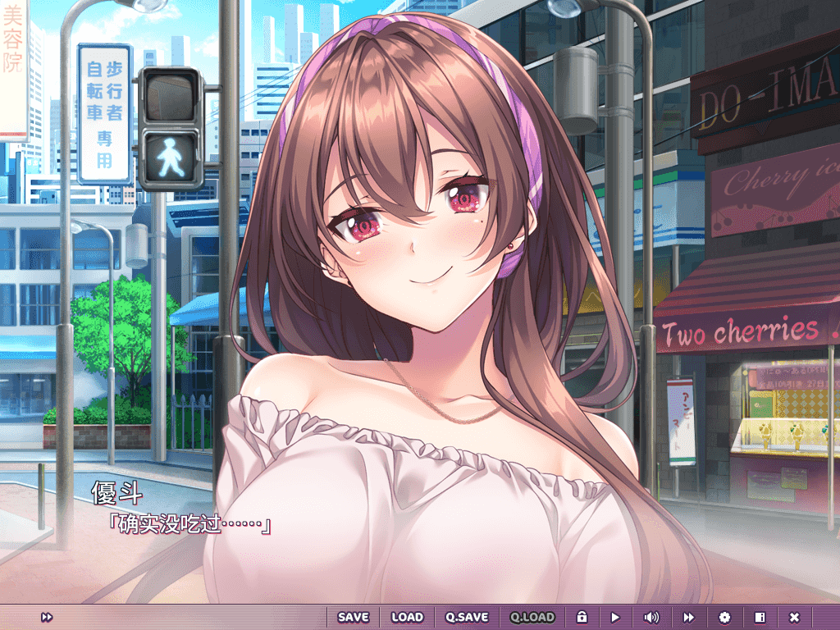Open the LOAD menu
840x630 pixels.
pos(407,617)
